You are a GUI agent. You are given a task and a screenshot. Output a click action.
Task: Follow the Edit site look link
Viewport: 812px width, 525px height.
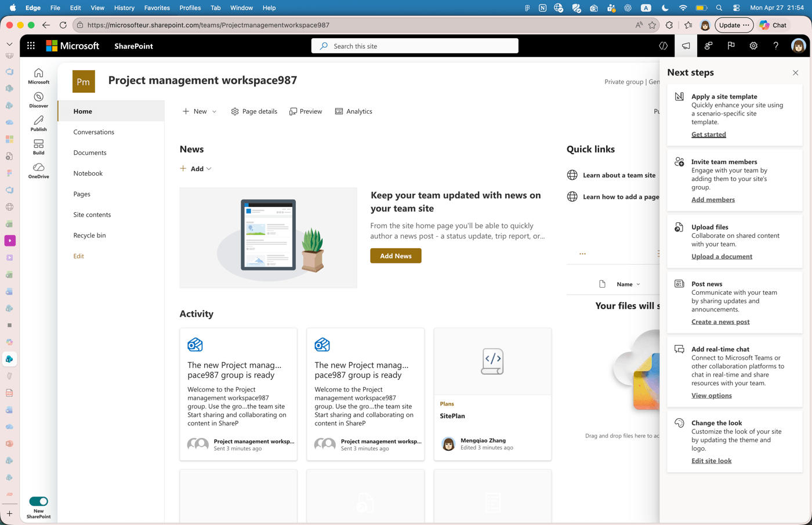click(x=711, y=461)
